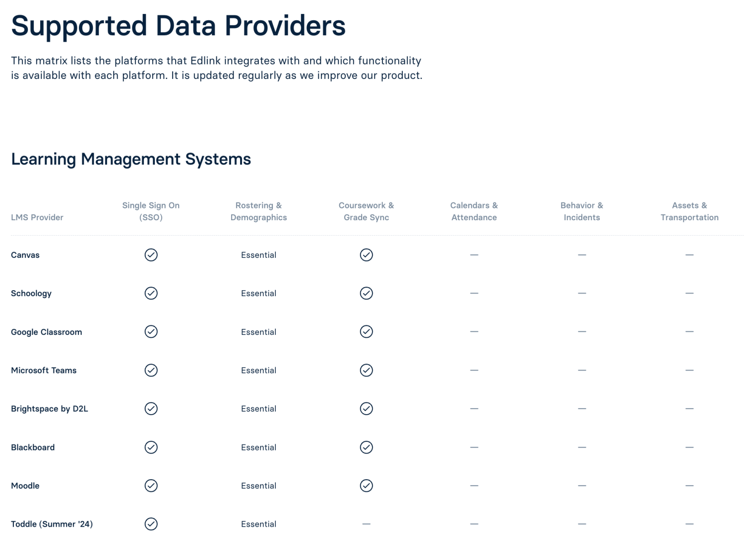The height and width of the screenshot is (560, 744).
Task: Click the Brightspace by D2L SSO checkmark
Action: point(151,409)
